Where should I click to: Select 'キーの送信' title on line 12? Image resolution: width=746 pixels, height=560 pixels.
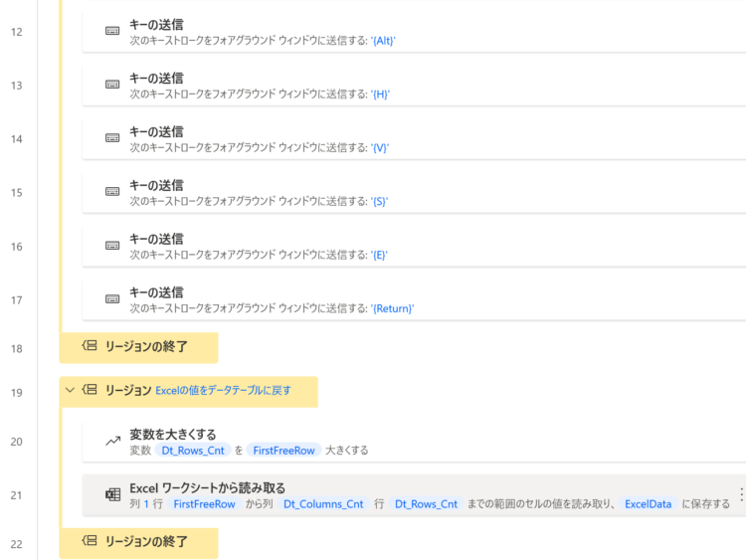pos(156,25)
